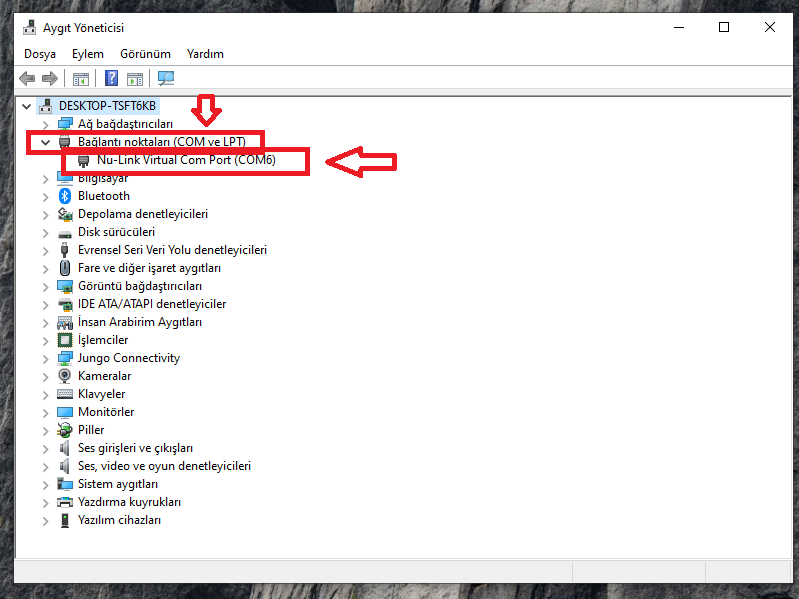The image size is (799, 599).
Task: Select the Sistem aygıtları label
Action: click(118, 484)
